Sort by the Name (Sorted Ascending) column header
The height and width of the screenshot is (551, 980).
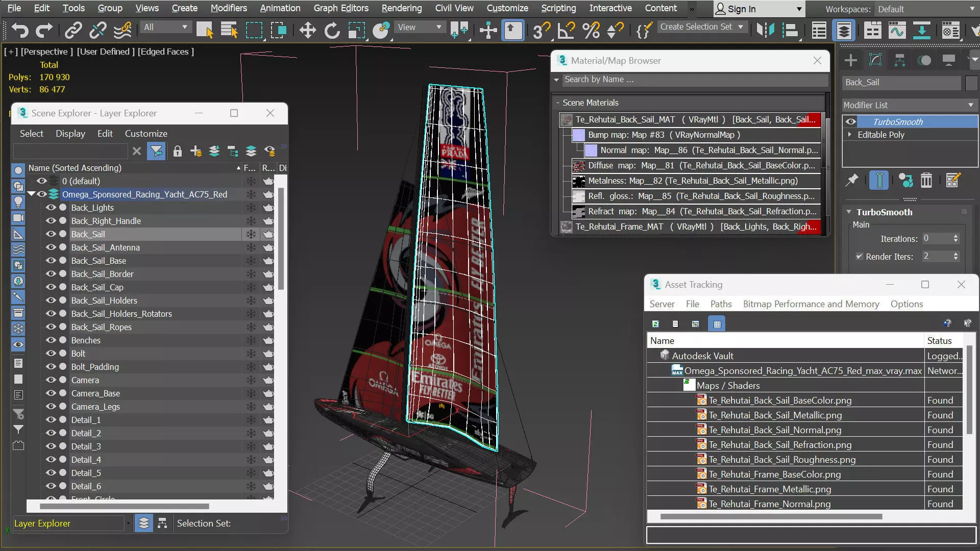point(134,168)
